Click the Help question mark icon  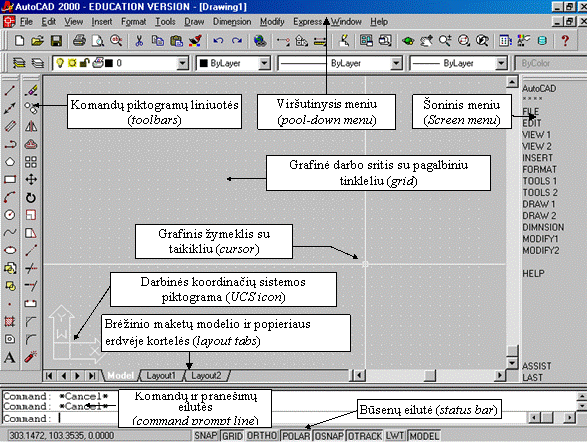click(565, 40)
